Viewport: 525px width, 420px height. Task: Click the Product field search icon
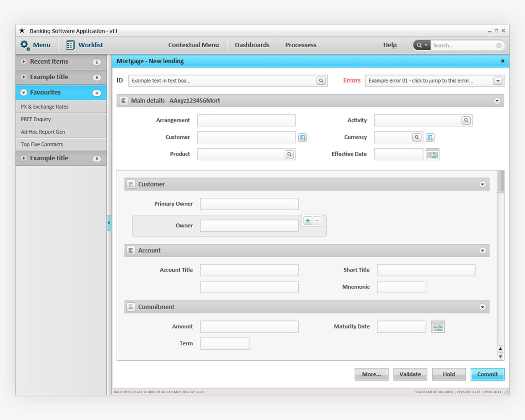pos(289,154)
